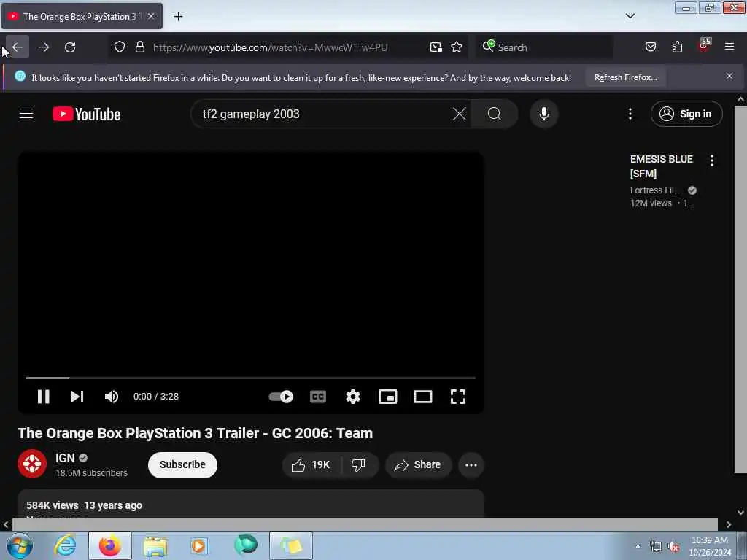
Task: Click Refresh Firefox button in the notification
Action: (625, 77)
